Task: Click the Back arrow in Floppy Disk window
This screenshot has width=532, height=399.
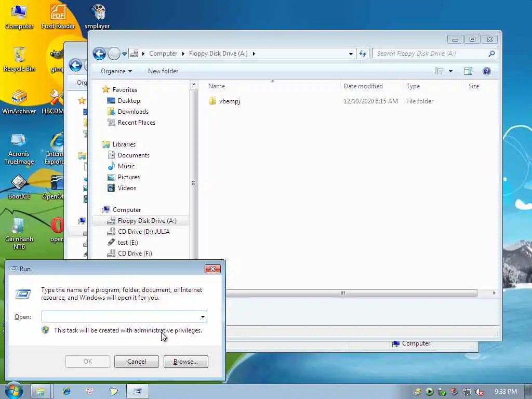Action: pos(99,54)
